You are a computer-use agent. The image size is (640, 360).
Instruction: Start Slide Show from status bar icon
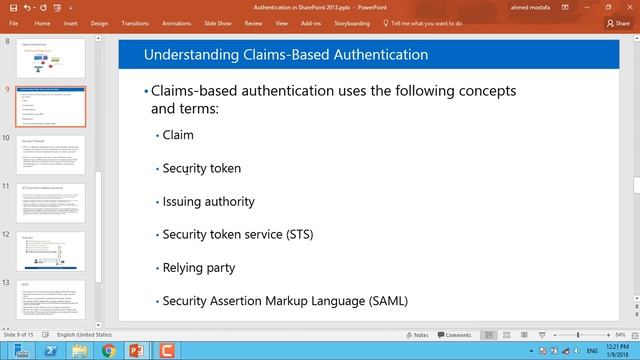(x=542, y=335)
